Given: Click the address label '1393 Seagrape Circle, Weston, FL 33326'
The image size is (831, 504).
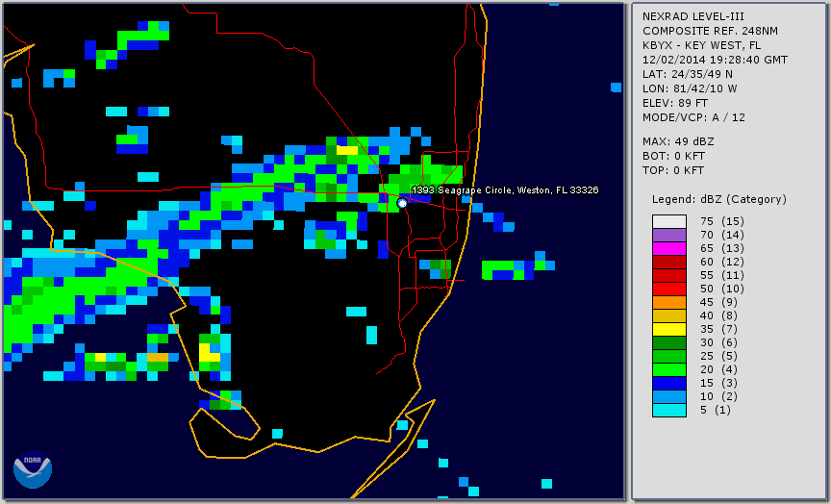Looking at the screenshot, I should point(505,190).
